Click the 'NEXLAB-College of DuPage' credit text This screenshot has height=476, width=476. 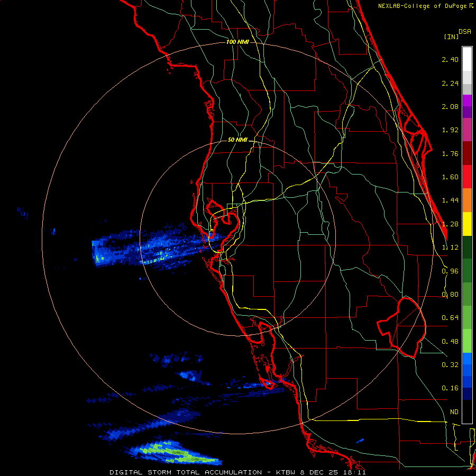click(423, 6)
